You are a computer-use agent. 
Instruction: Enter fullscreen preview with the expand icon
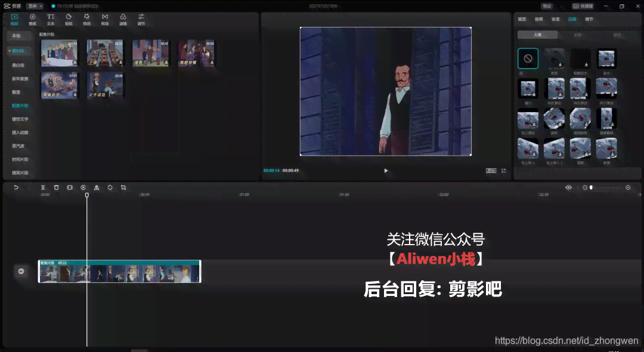503,171
